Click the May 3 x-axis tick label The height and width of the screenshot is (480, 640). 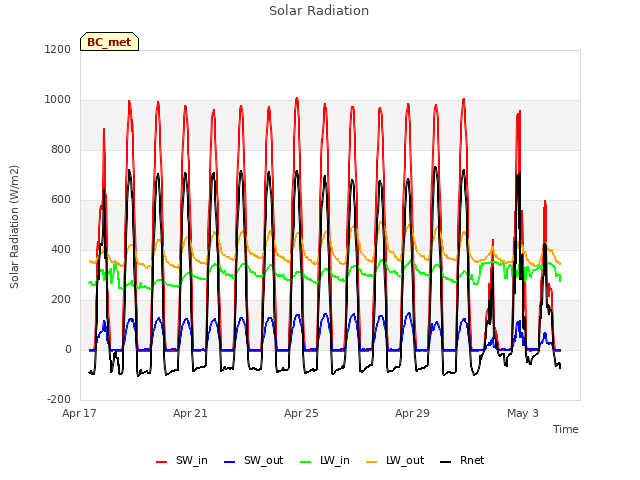coord(523,413)
